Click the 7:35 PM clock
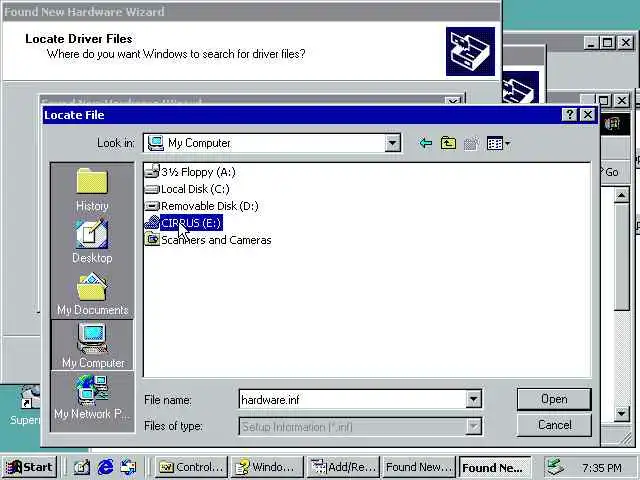Image resolution: width=640 pixels, height=480 pixels. tap(602, 467)
